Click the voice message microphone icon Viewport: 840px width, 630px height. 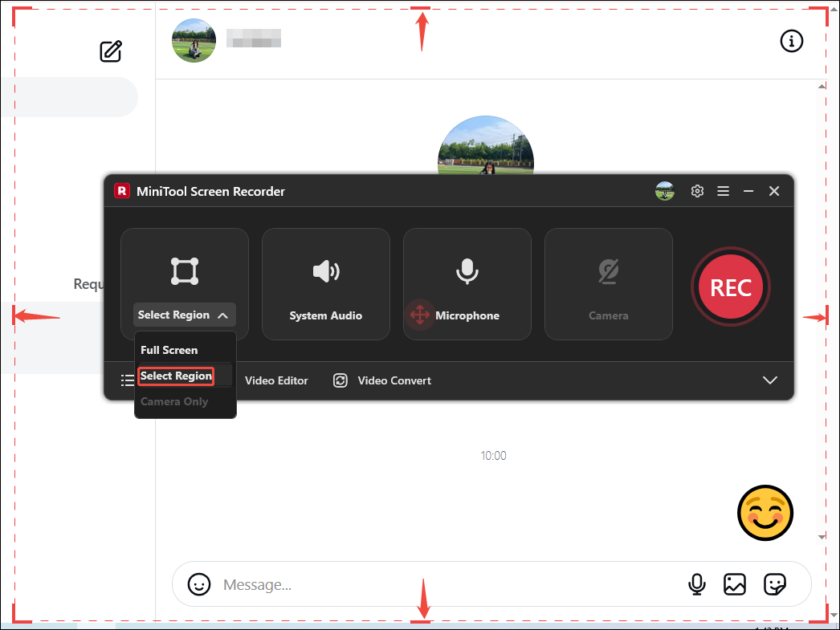pyautogui.click(x=697, y=584)
